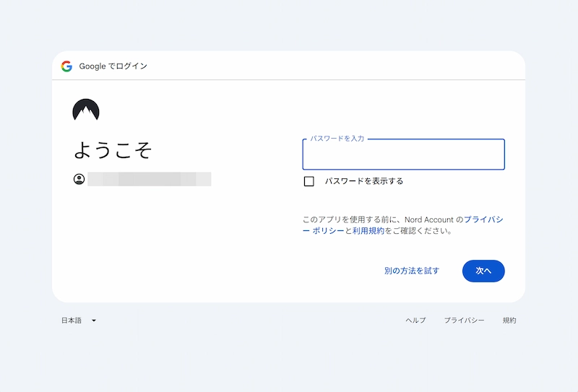Click the blurred account email chip
The height and width of the screenshot is (392, 578).
(150, 179)
